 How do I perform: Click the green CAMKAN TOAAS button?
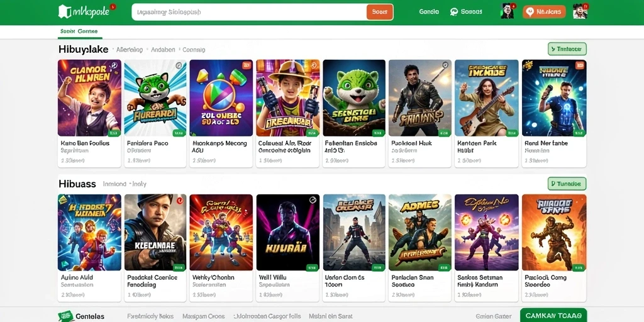(553, 316)
